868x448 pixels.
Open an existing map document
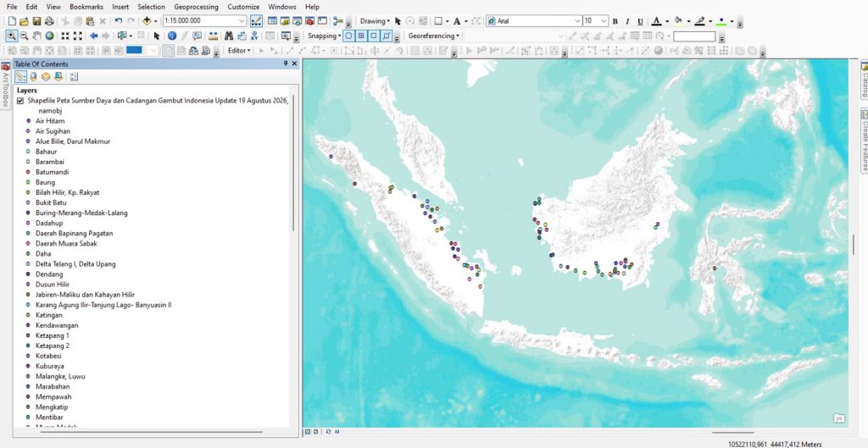(24, 21)
